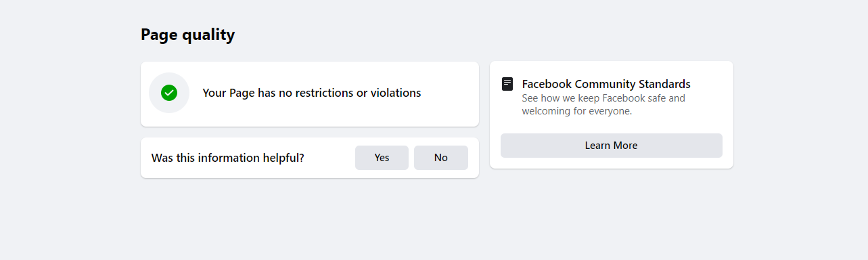The image size is (868, 260).
Task: Answer Yes to the helpful question
Action: click(x=382, y=158)
